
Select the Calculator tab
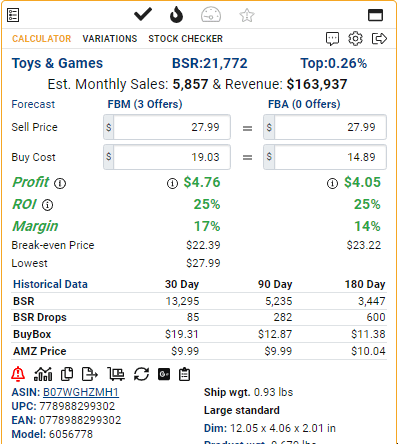click(x=42, y=39)
